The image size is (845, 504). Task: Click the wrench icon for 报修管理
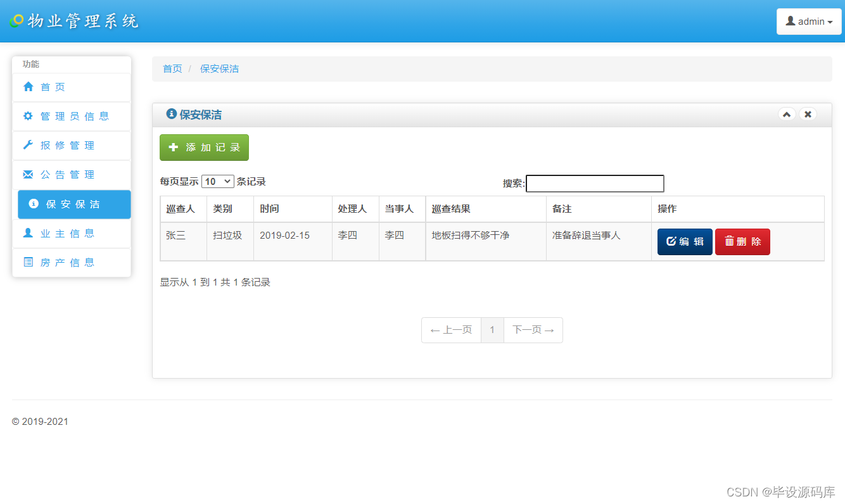point(28,145)
